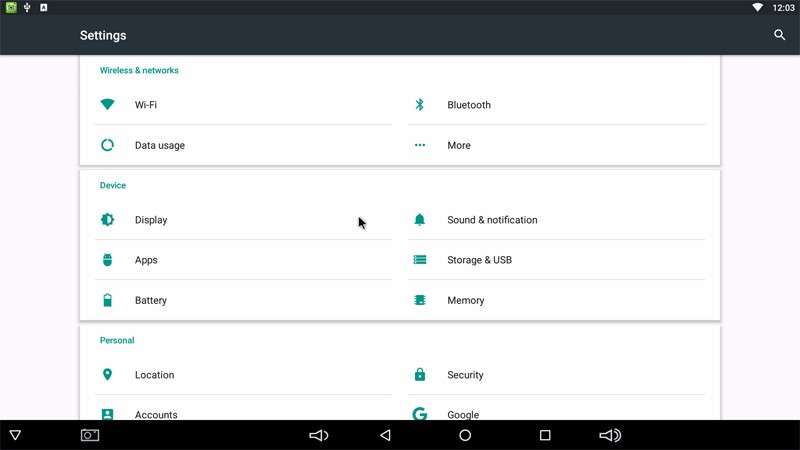The width and height of the screenshot is (800, 450).
Task: Lower volume using navigation bar speaker
Action: pyautogui.click(x=319, y=435)
